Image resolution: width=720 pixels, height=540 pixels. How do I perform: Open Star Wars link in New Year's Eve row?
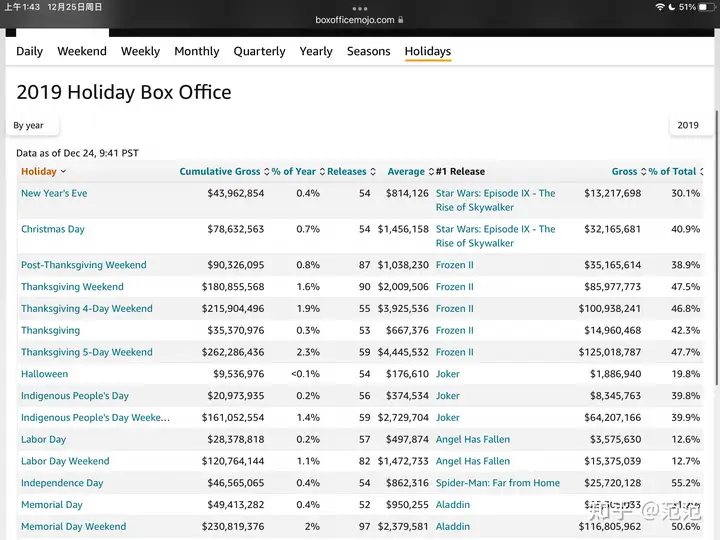coord(495,200)
